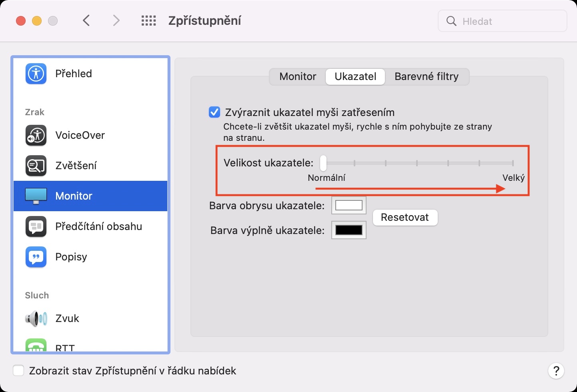Click the help question mark button
The height and width of the screenshot is (392, 577).
(556, 371)
